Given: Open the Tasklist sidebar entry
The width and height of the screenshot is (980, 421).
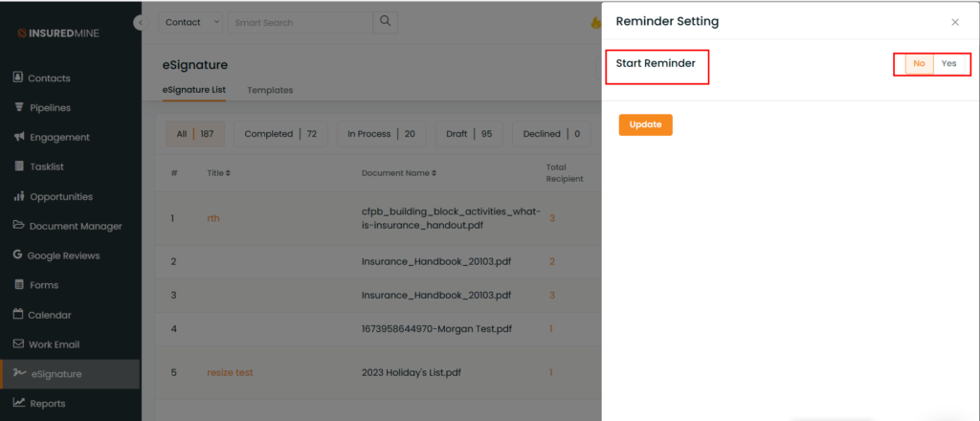Looking at the screenshot, I should pyautogui.click(x=38, y=166).
